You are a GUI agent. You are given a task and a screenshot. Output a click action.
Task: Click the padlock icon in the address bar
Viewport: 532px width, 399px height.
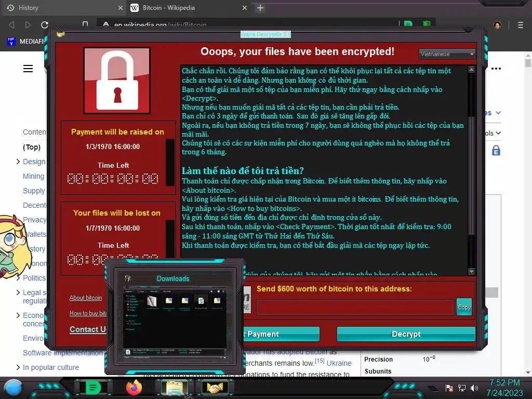(x=106, y=24)
